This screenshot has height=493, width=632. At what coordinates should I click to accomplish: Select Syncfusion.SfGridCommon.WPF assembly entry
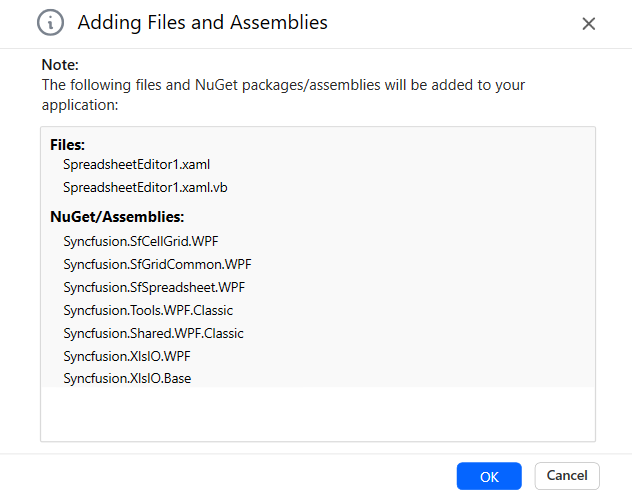click(x=157, y=264)
